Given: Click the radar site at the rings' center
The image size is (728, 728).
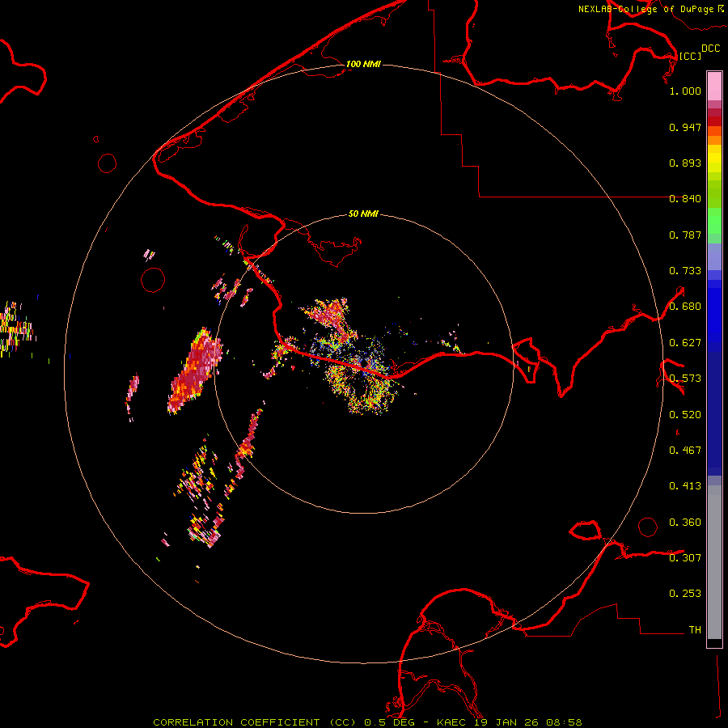Looking at the screenshot, I should click(x=364, y=364).
